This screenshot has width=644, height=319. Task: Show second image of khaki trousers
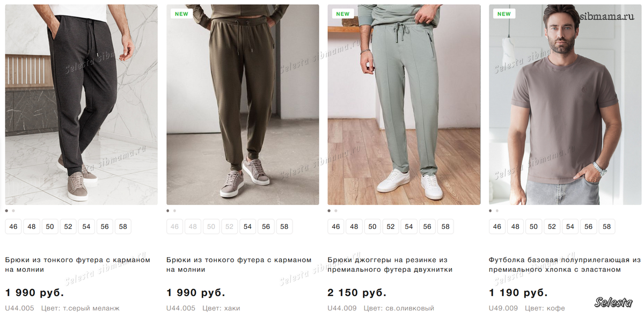[174, 211]
